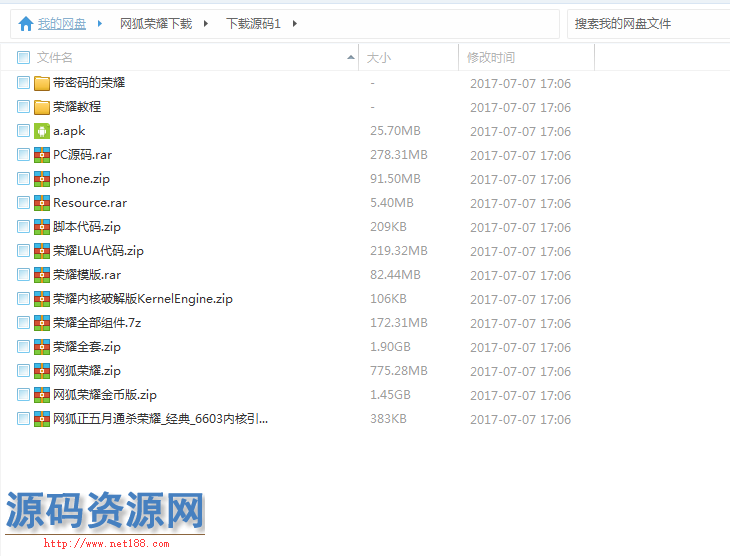Image resolution: width=730 pixels, height=556 pixels.
Task: Select the file name 网狐荣耀.zip
Action: coord(87,371)
